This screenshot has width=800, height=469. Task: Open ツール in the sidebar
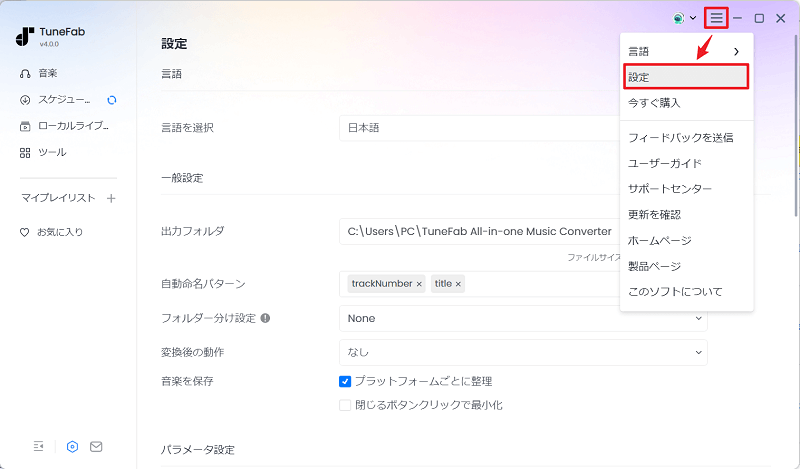click(x=43, y=153)
